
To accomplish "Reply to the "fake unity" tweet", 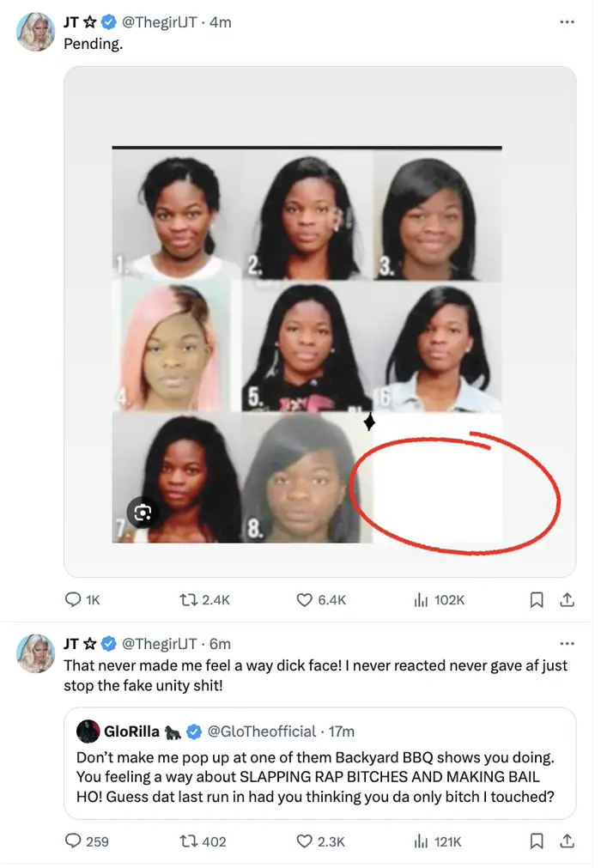I will click(74, 841).
